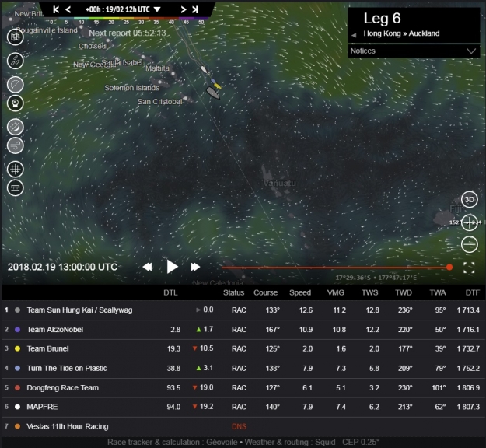The width and height of the screenshot is (486, 448).
Task: Click the 2018.02.19 13:00:00 UTC timestamp
Action: click(x=63, y=267)
